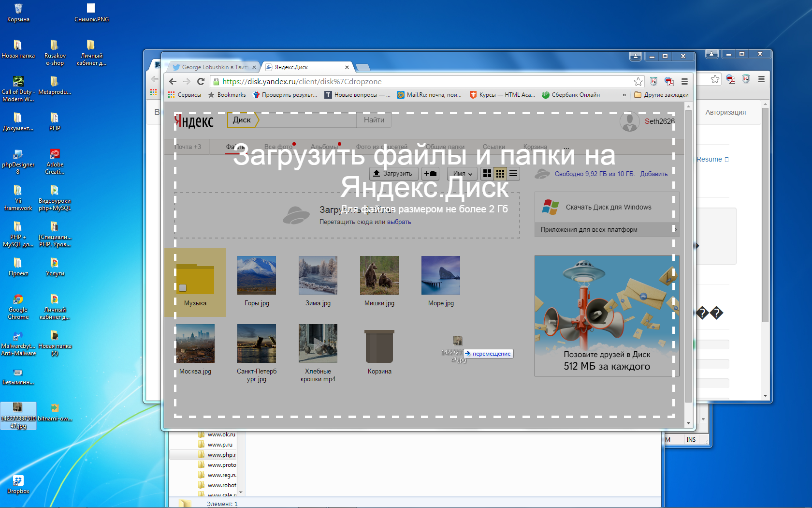Image resolution: width=812 pixels, height=508 pixels.
Task: Click Yandex Disk search input field
Action: pyautogui.click(x=308, y=120)
